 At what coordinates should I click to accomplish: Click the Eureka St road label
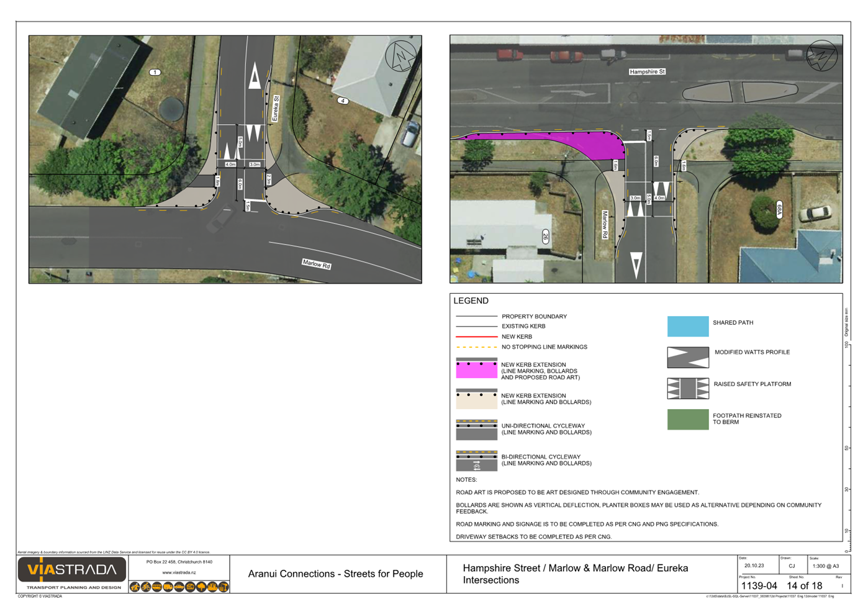pyautogui.click(x=276, y=108)
